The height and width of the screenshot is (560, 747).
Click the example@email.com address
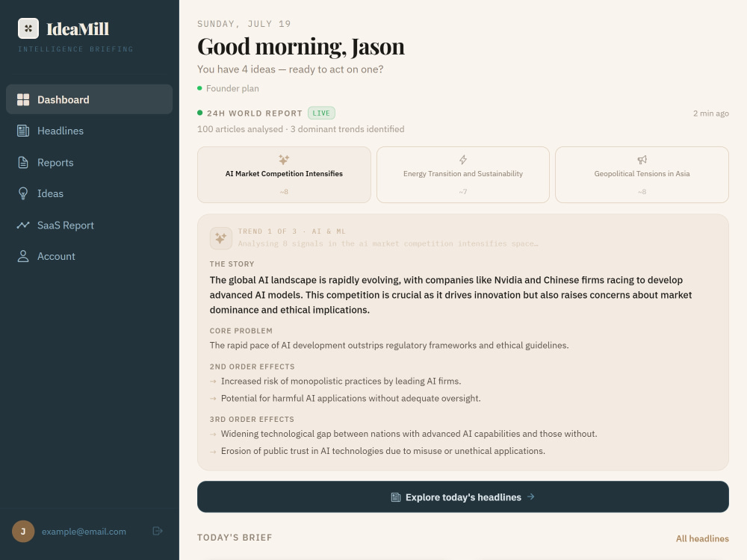point(84,532)
